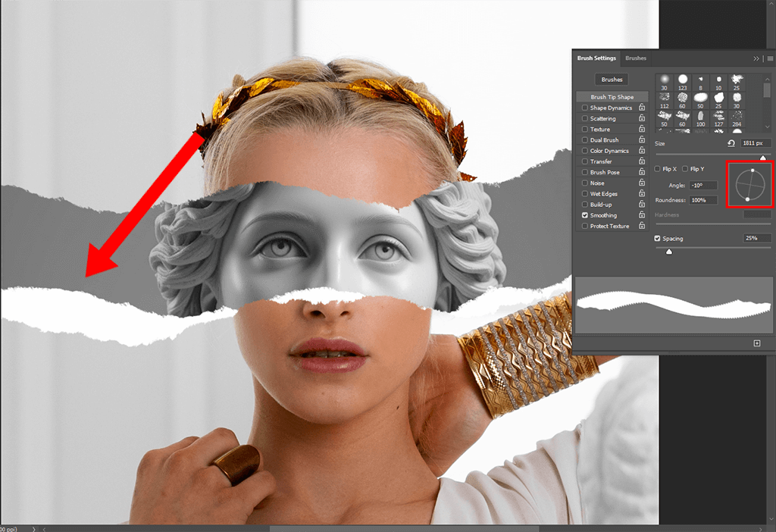Open the Transfer settings section
The height and width of the screenshot is (532, 776).
pos(601,161)
